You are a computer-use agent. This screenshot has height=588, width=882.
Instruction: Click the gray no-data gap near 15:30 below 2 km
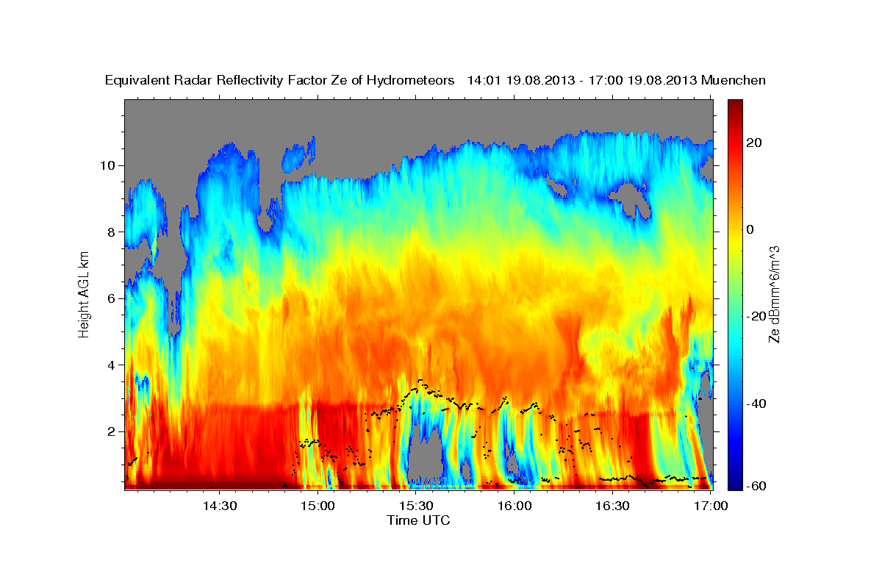click(424, 454)
